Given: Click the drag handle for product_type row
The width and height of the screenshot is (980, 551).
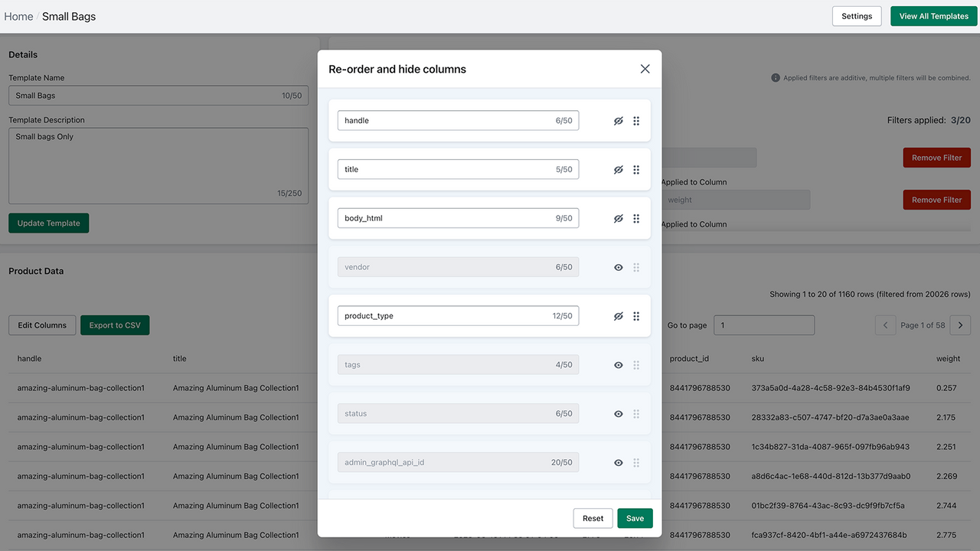Looking at the screenshot, I should [636, 316].
